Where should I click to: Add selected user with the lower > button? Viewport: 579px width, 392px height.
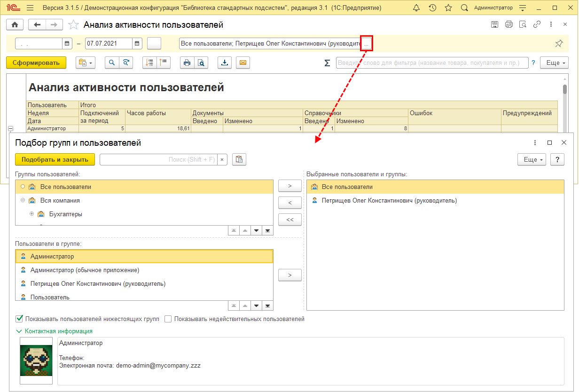290,275
